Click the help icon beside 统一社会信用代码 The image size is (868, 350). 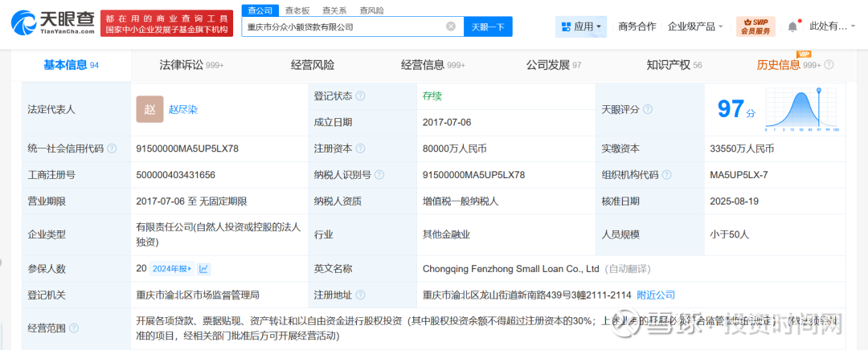pos(112,149)
